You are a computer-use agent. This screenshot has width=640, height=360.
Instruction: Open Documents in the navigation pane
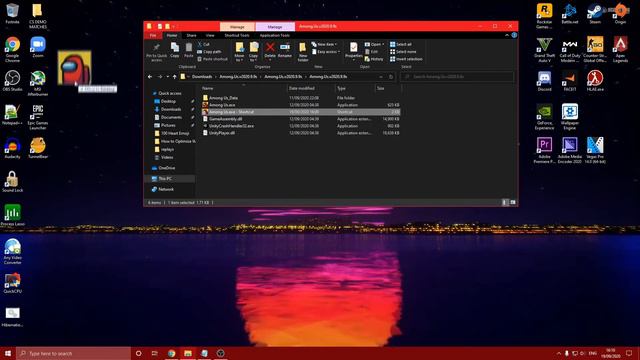point(171,118)
